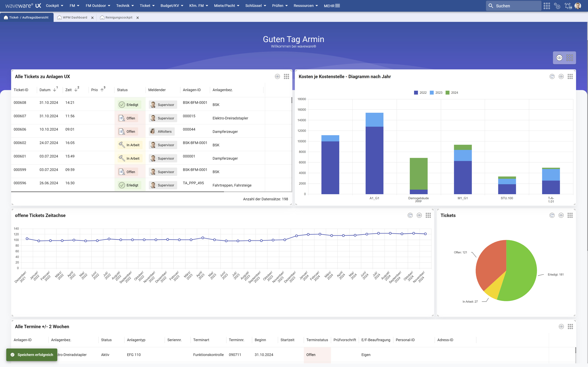Image resolution: width=588 pixels, height=367 pixels.
Task: Open grid menu of Tickets pie widget
Action: click(570, 215)
